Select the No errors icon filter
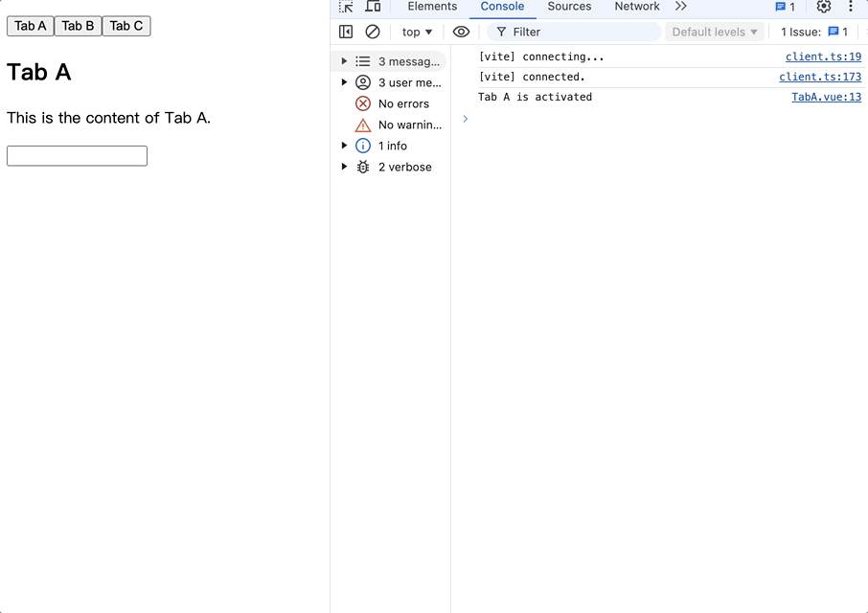This screenshot has height=613, width=868. tap(362, 103)
